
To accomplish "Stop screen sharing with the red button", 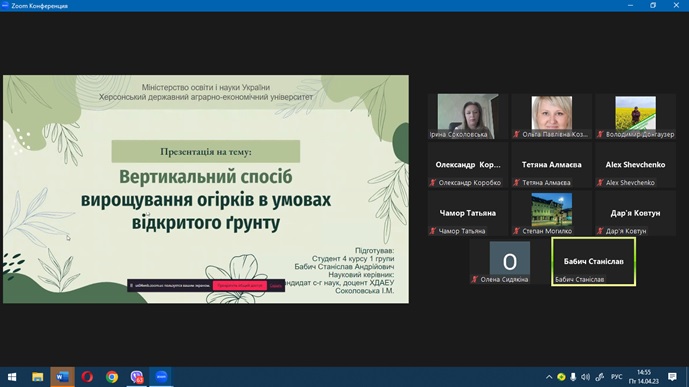I will pyautogui.click(x=240, y=286).
